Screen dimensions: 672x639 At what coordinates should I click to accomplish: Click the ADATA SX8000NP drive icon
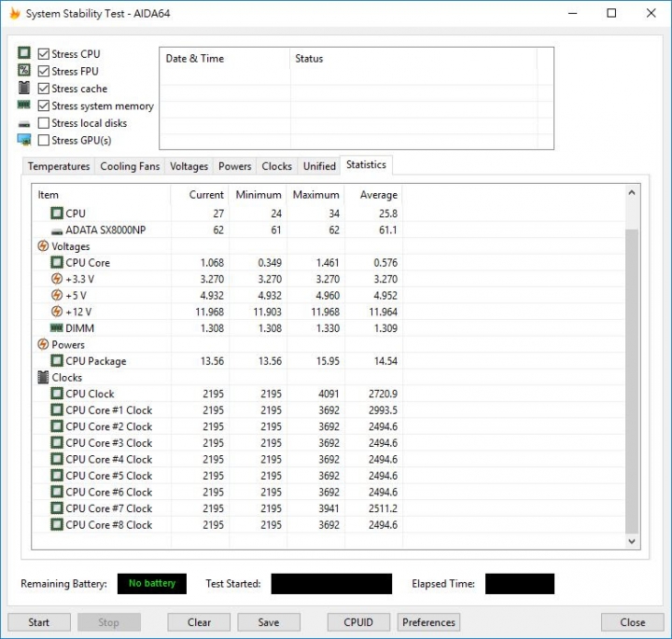coord(57,231)
